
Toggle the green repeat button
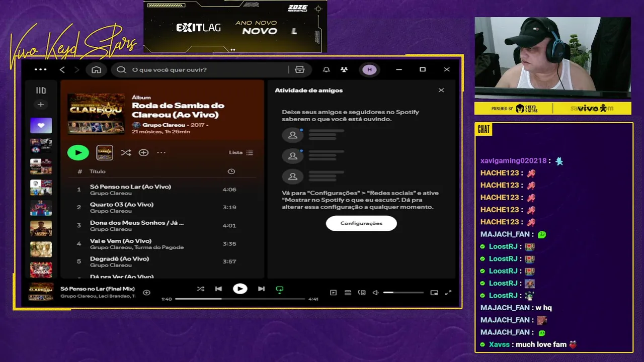[280, 289]
